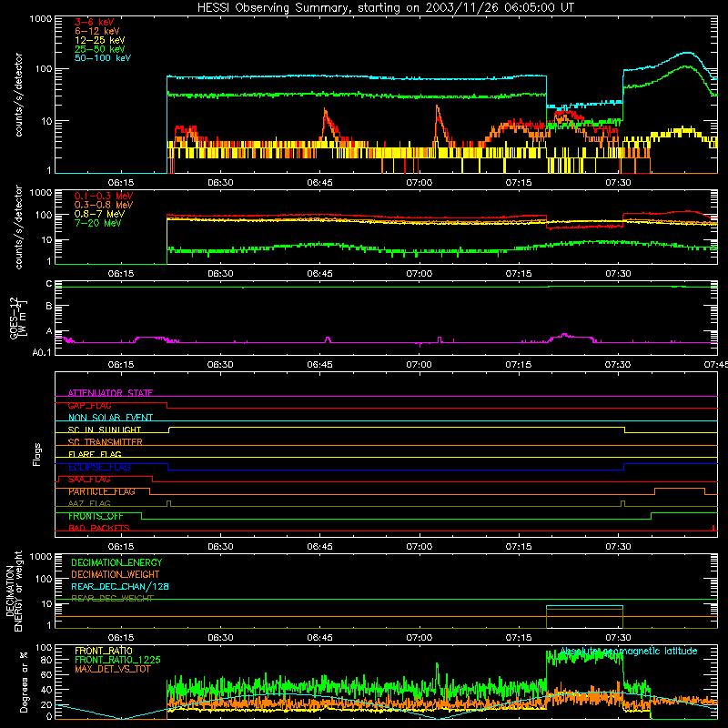The width and height of the screenshot is (728, 728).
Task: Select the 6-12 keV legend label
Action: coord(97,31)
